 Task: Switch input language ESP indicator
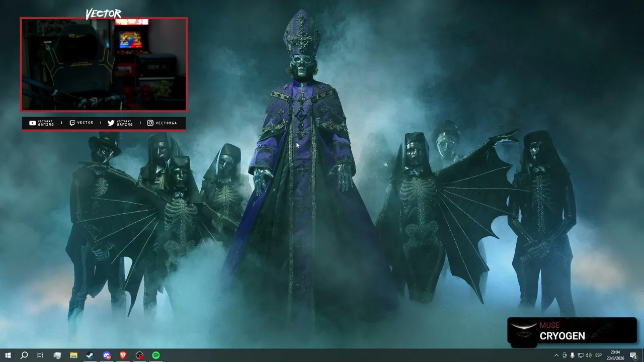(x=599, y=355)
